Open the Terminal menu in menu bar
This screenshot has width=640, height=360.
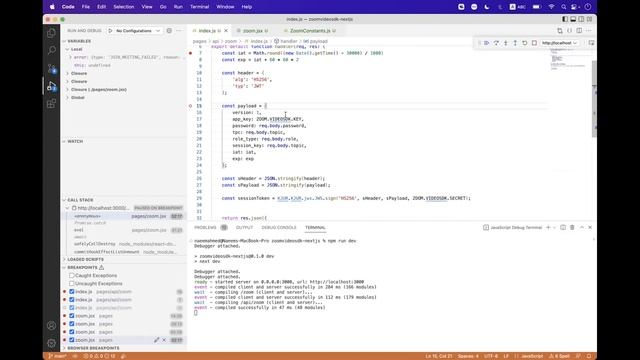[200, 7]
